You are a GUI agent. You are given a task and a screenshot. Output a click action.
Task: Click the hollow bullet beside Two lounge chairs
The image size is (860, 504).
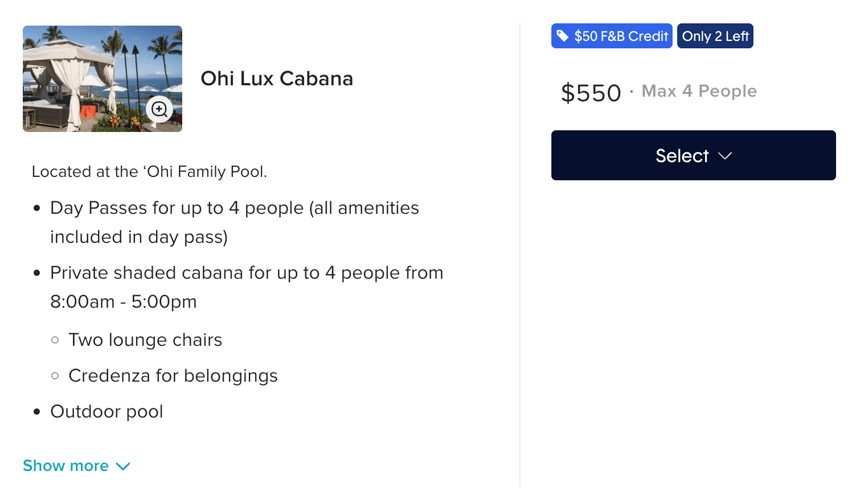tap(55, 340)
